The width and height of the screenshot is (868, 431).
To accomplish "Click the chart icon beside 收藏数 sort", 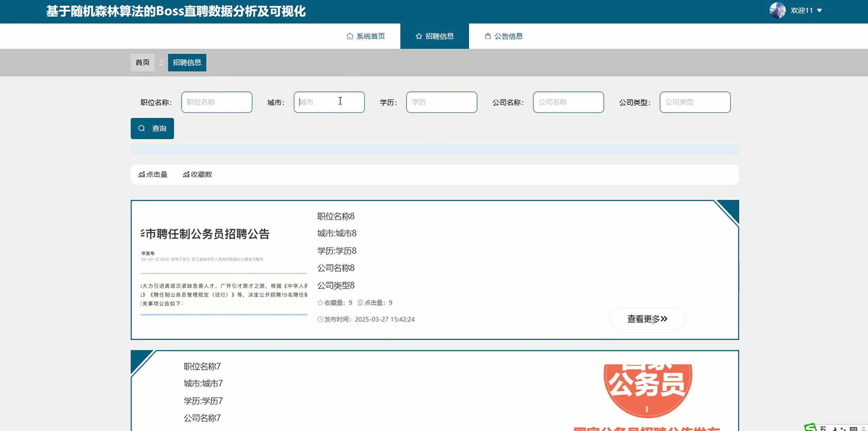I will [x=186, y=174].
